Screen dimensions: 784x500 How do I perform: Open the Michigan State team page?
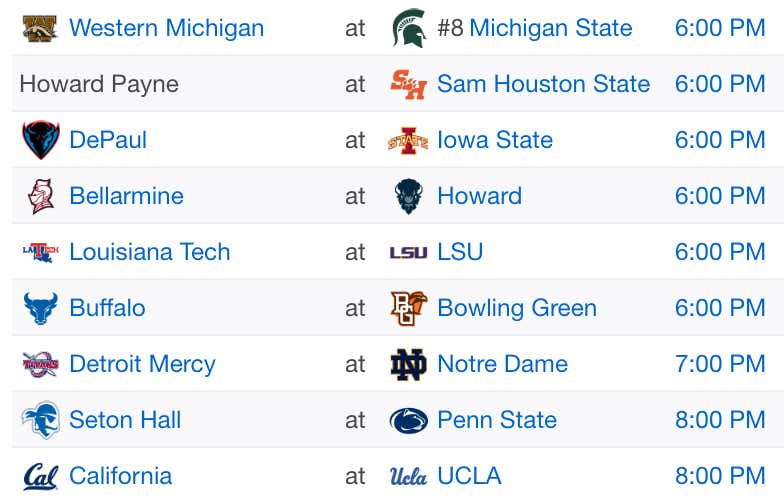pos(550,28)
